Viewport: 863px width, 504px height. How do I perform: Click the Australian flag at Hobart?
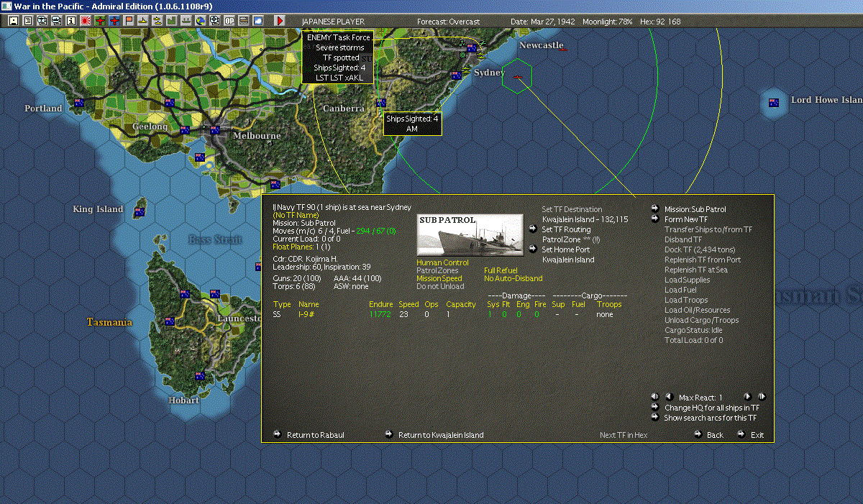pyautogui.click(x=199, y=376)
